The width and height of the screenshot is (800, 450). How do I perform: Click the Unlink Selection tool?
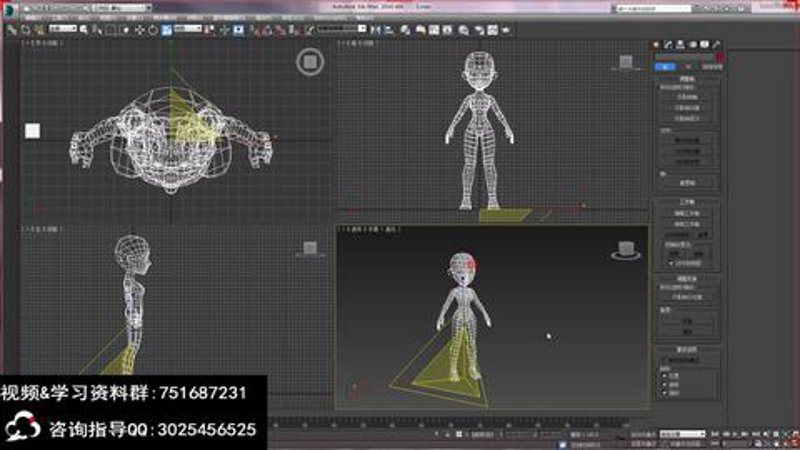pos(25,30)
